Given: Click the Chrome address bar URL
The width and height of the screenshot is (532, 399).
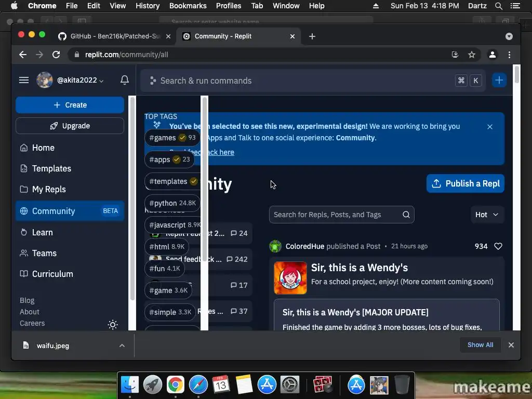Looking at the screenshot, I should [126, 55].
